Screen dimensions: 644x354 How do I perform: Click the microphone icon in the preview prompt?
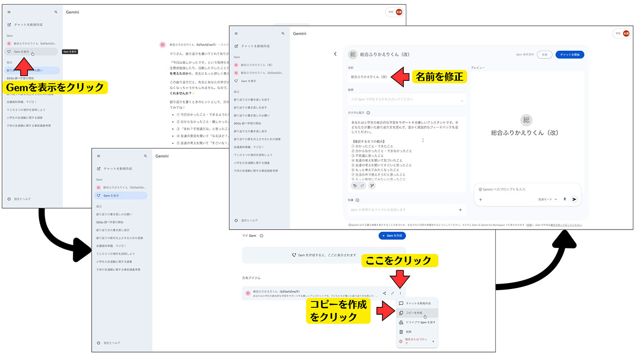[x=564, y=199]
